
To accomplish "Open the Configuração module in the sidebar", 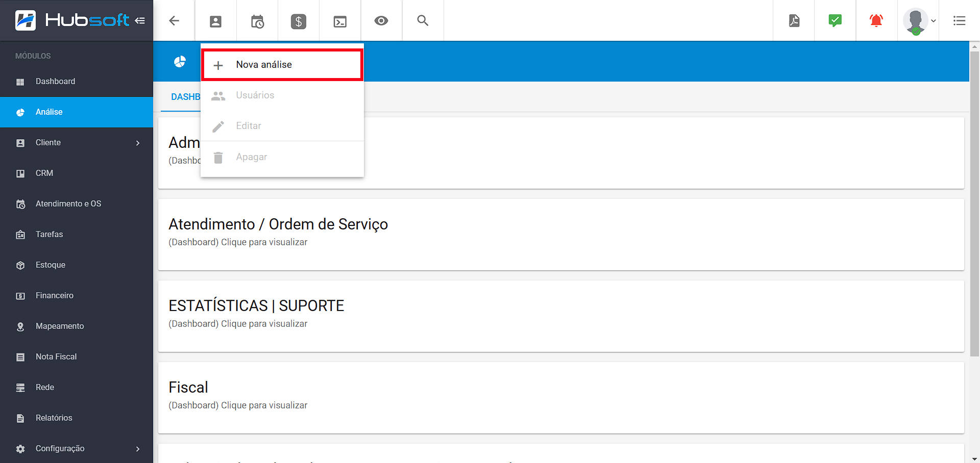I will (77, 449).
